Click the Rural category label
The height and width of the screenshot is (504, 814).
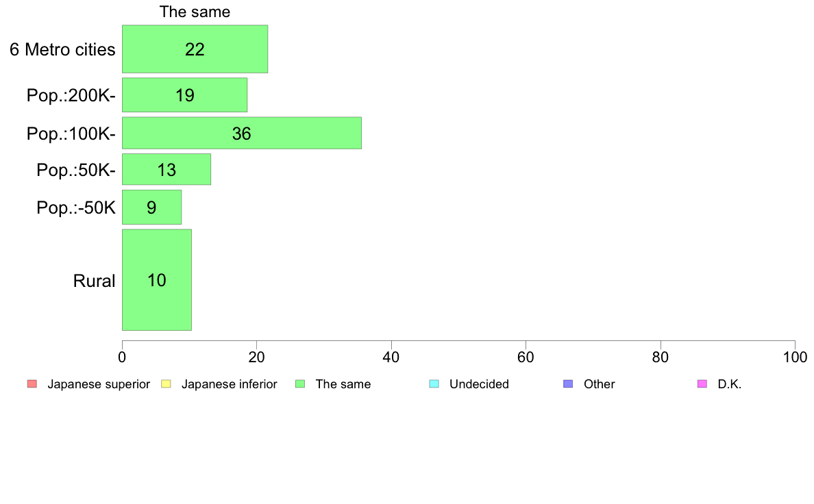[94, 281]
